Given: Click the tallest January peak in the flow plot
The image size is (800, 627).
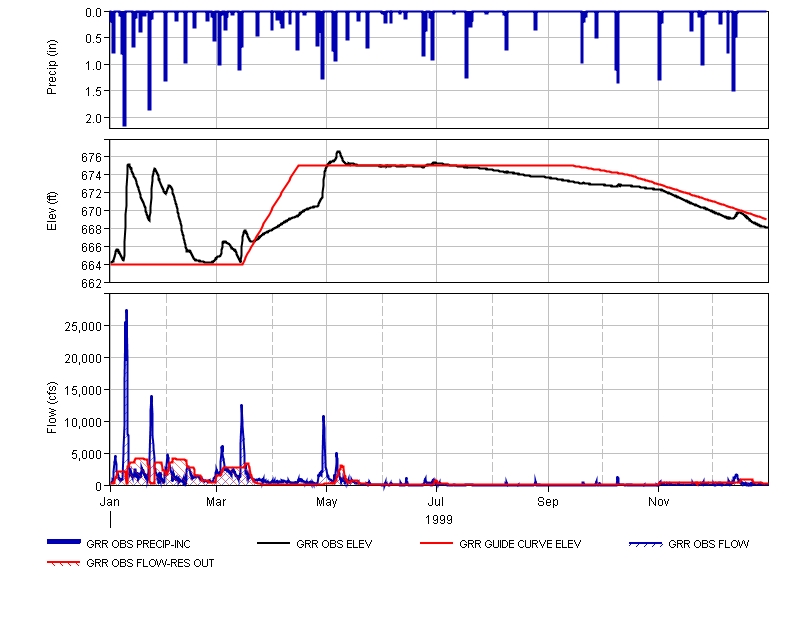Looking at the screenshot, I should 126,312.
